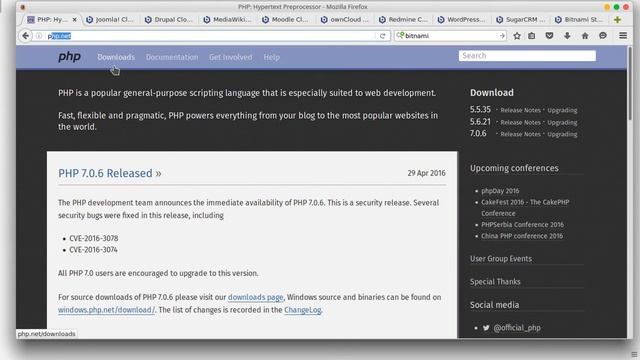Click the CVE-2016-3074 text
Viewport: 640px width, 360px height.
click(x=93, y=249)
